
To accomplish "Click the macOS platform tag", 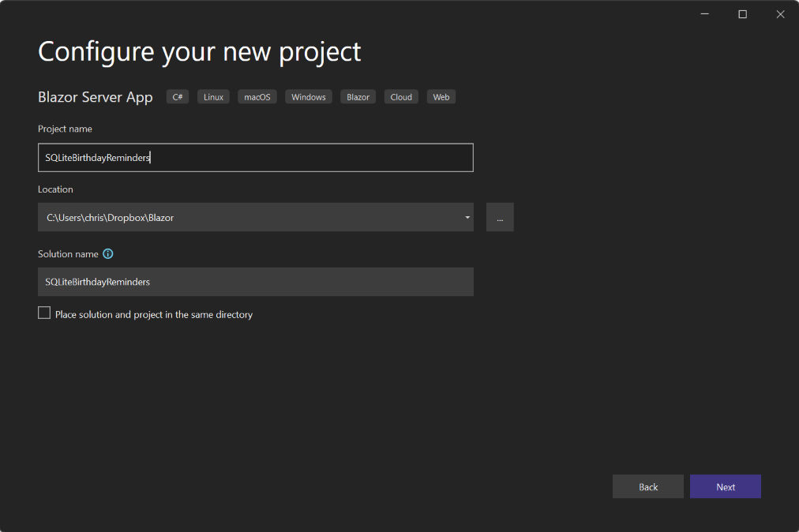I will pos(257,97).
